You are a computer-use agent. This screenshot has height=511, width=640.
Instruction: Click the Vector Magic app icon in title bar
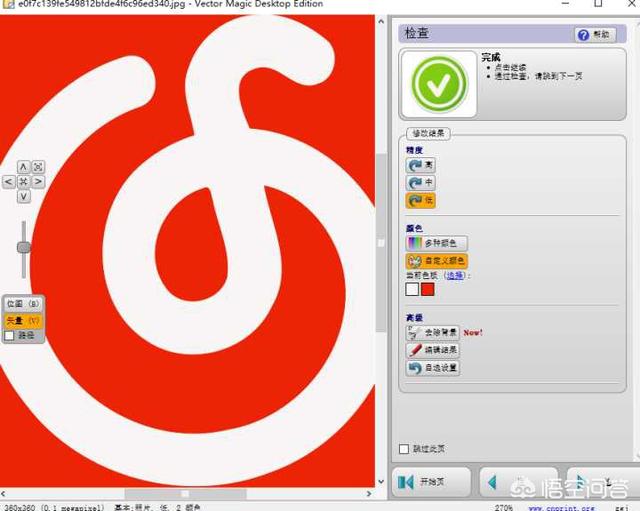(8, 4)
